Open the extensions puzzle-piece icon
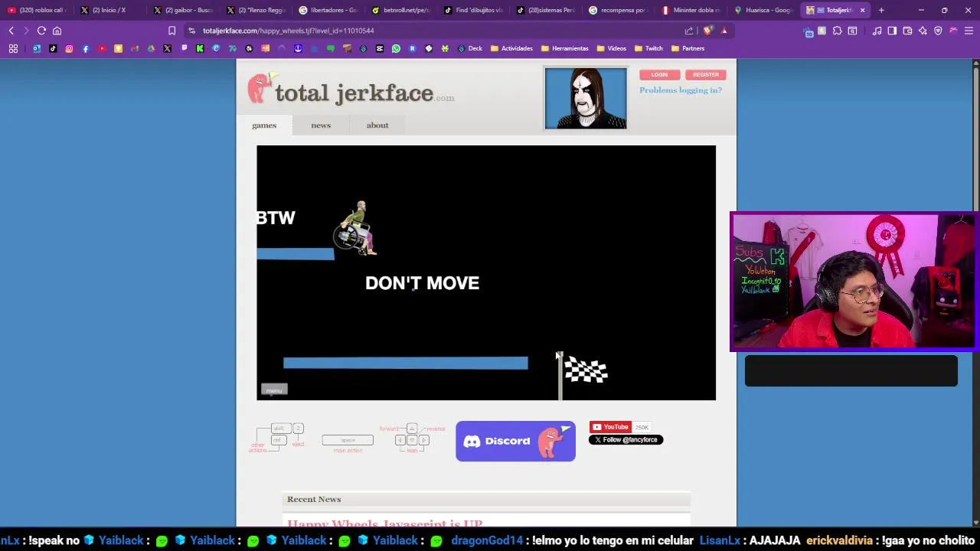980x551 pixels. coord(837,31)
